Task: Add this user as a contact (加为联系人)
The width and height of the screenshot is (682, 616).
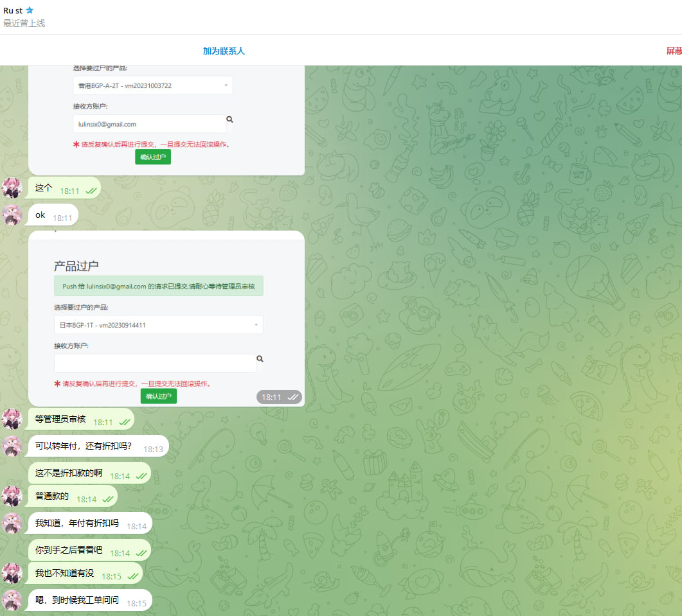Action: [x=224, y=51]
